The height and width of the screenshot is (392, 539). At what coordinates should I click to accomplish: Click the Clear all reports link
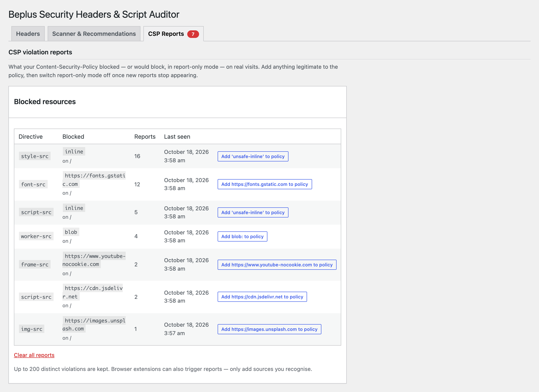pos(34,355)
